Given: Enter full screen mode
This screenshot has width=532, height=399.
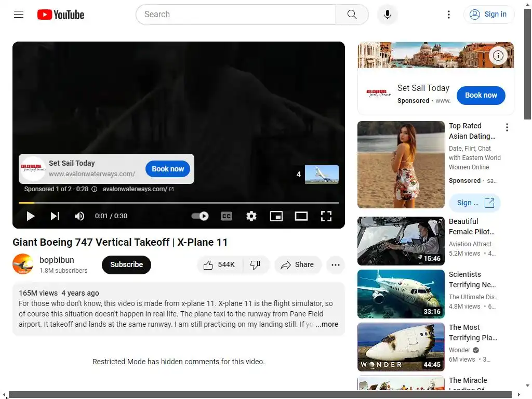Looking at the screenshot, I should click(326, 216).
